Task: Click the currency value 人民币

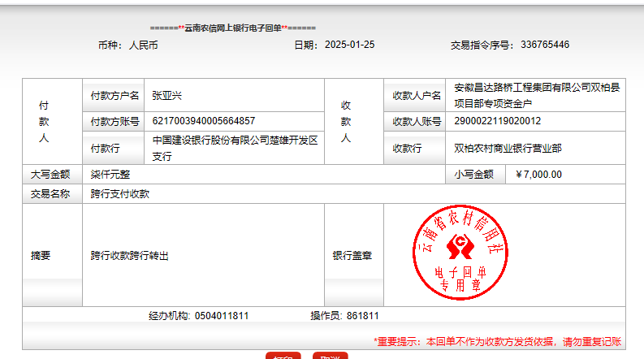Action: 143,45
